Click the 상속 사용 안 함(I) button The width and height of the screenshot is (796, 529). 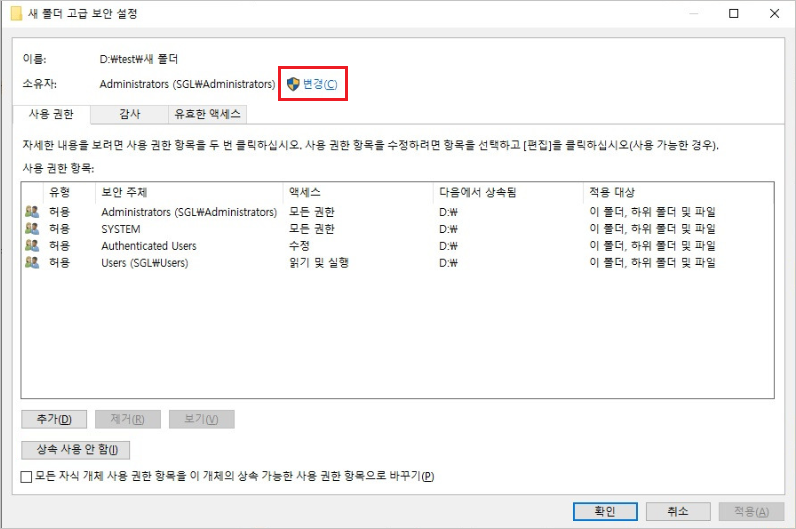[76, 449]
